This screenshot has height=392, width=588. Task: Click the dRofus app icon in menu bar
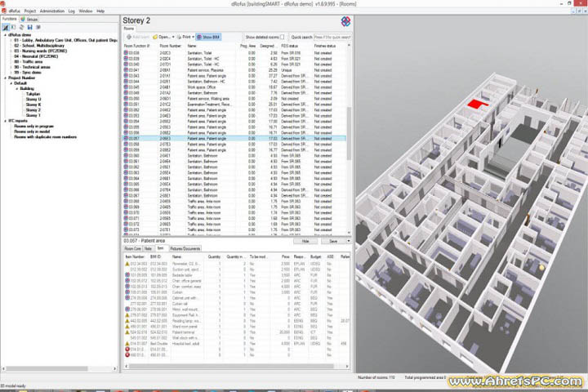(x=4, y=11)
